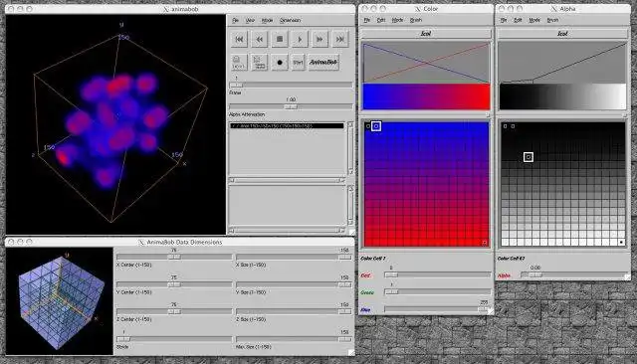Click the Stride slider handle

click(123, 339)
